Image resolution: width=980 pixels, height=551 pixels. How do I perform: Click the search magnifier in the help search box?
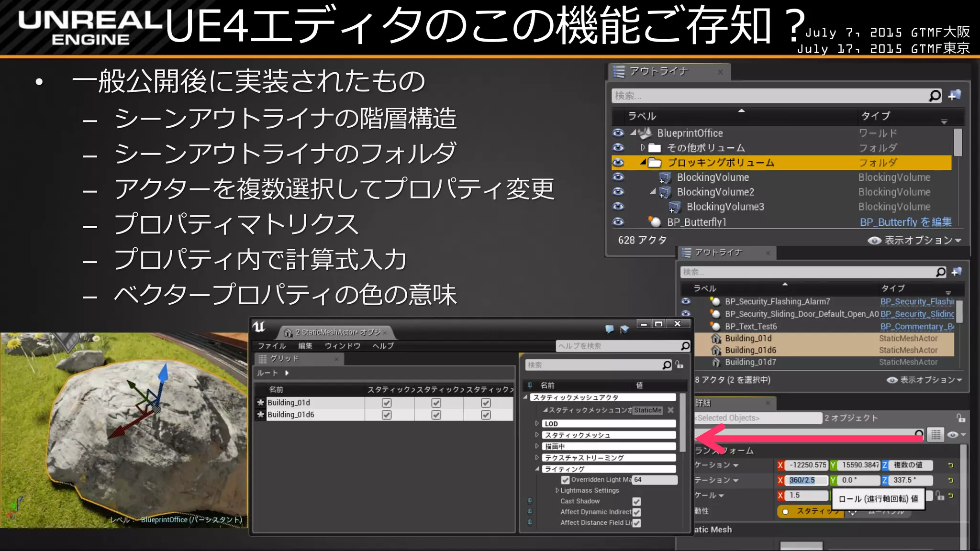pos(685,345)
